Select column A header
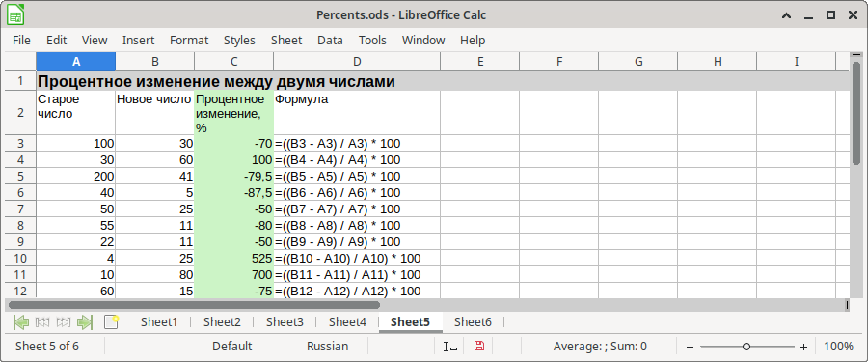The height and width of the screenshot is (362, 868). tap(76, 62)
